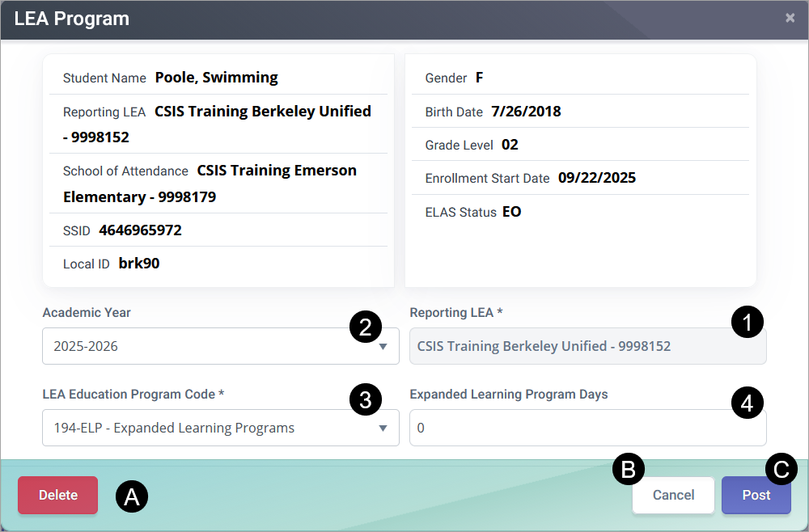The width and height of the screenshot is (809, 532).
Task: Click the LEA Program dialog title bar
Action: [324, 18]
